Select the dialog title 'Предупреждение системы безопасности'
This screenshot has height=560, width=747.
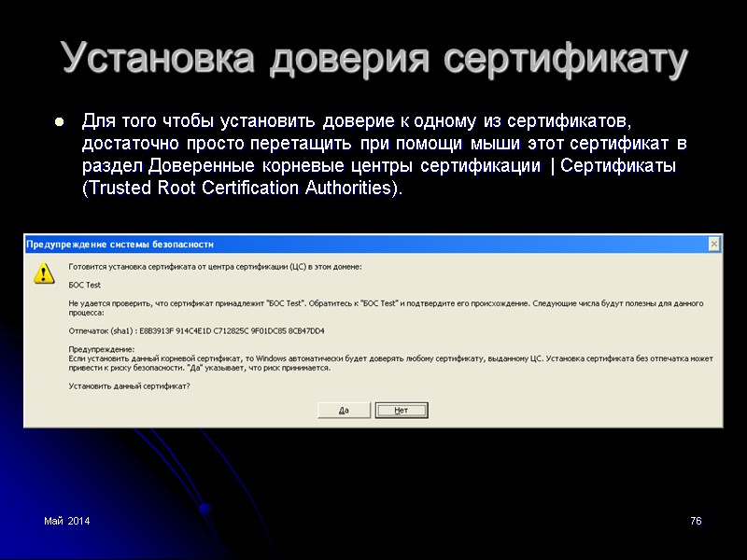[120, 245]
